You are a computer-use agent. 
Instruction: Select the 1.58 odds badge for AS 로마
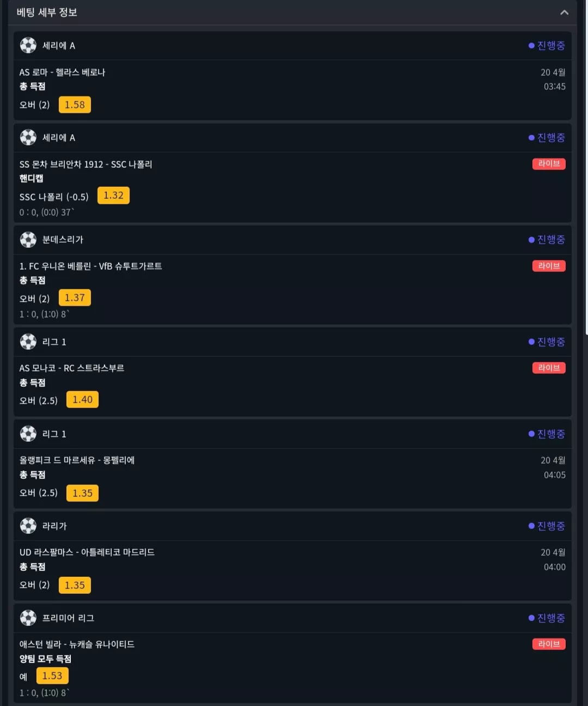coord(75,105)
